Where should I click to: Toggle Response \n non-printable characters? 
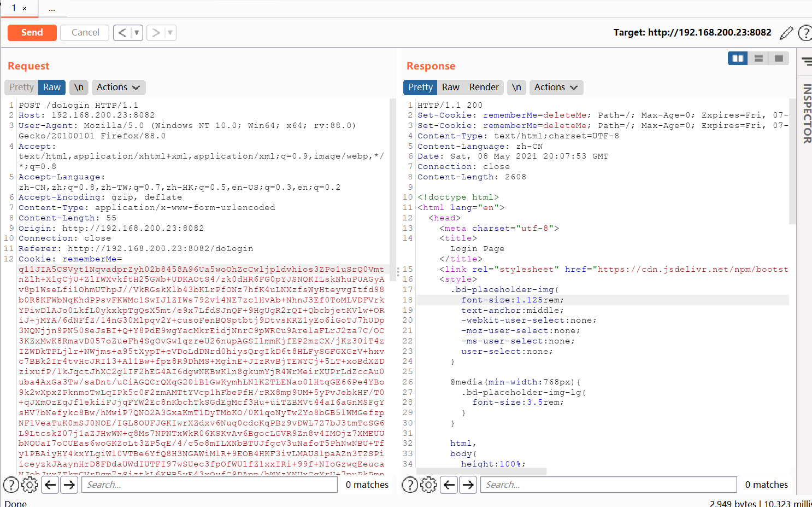click(x=516, y=88)
